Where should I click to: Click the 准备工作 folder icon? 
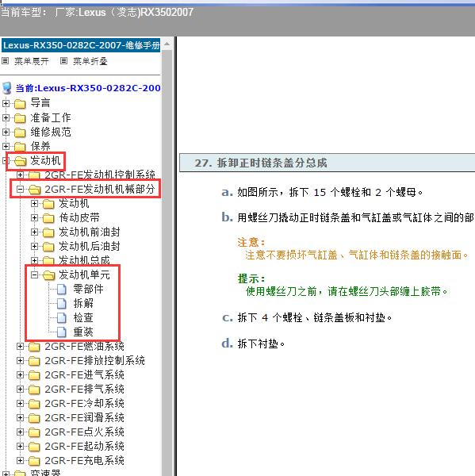20,118
